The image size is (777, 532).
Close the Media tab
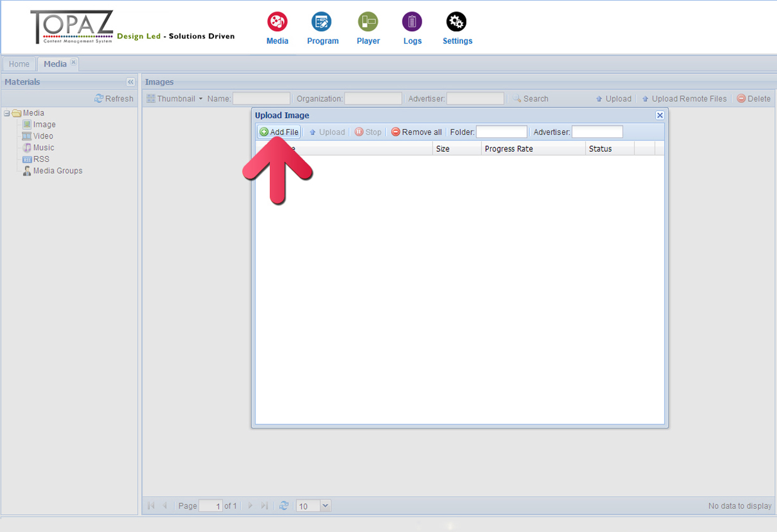tap(73, 62)
